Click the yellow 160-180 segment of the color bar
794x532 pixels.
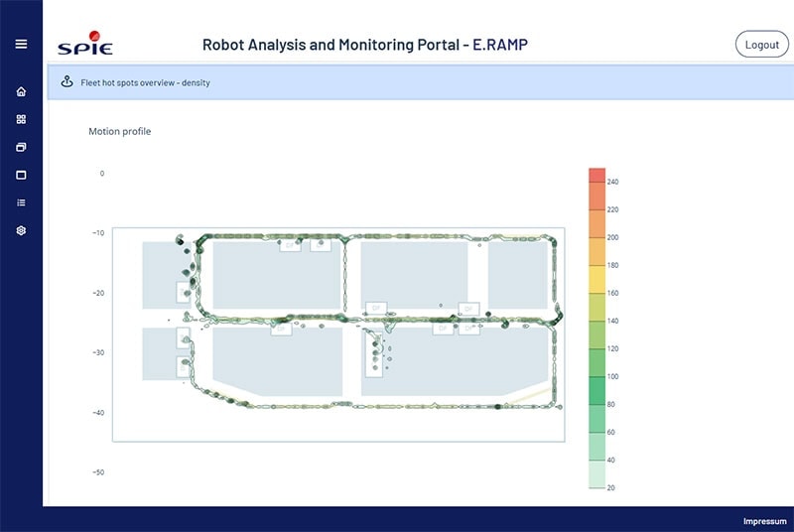coord(597,279)
